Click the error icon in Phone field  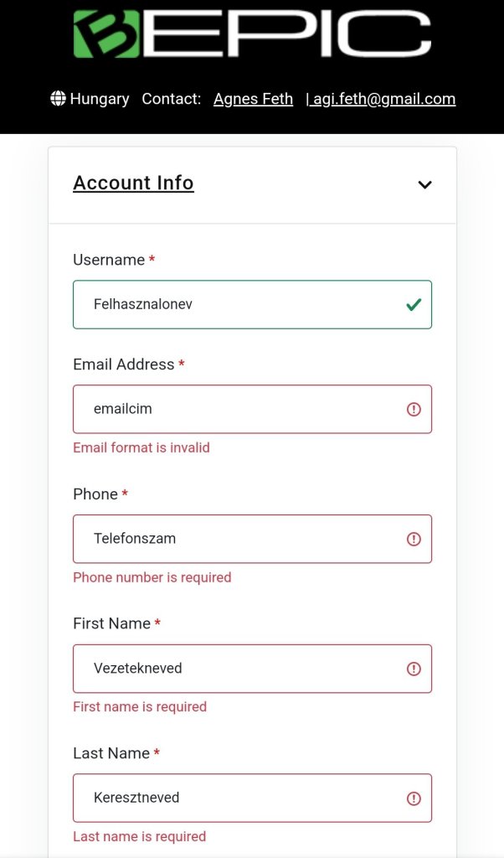(414, 539)
